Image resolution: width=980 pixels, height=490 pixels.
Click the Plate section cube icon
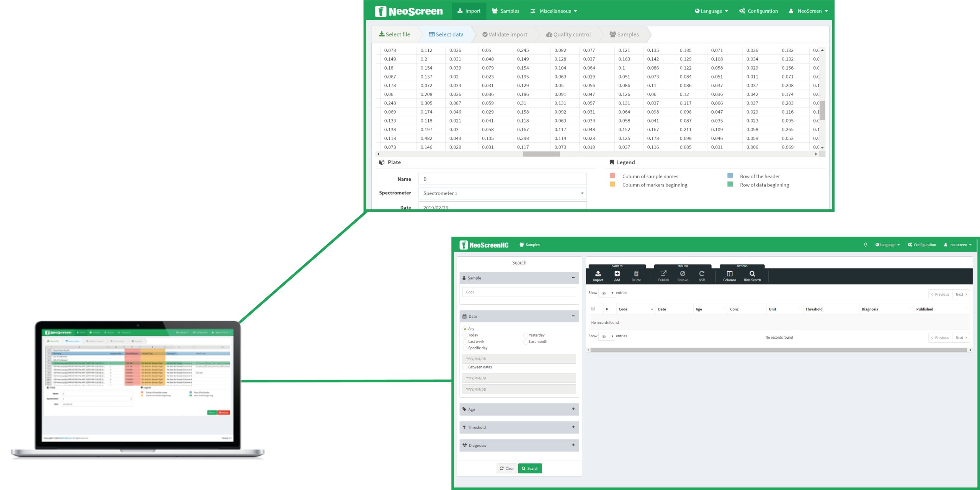click(382, 162)
